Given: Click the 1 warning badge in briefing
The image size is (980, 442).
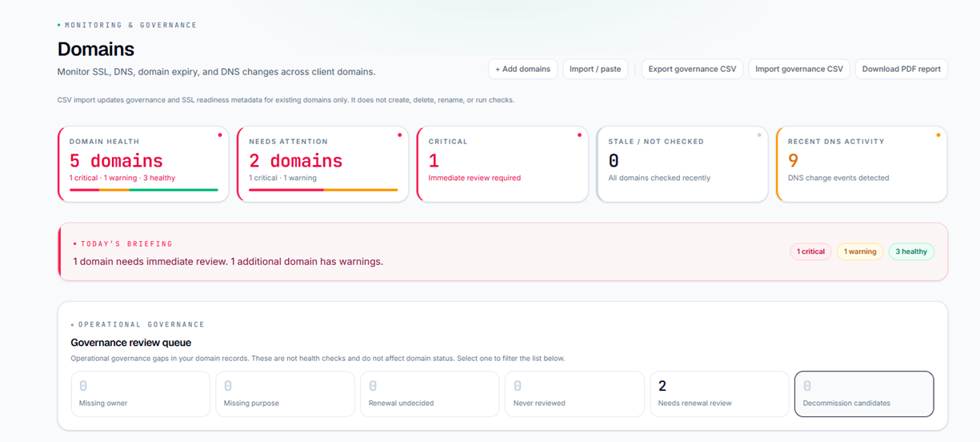Looking at the screenshot, I should (860, 251).
